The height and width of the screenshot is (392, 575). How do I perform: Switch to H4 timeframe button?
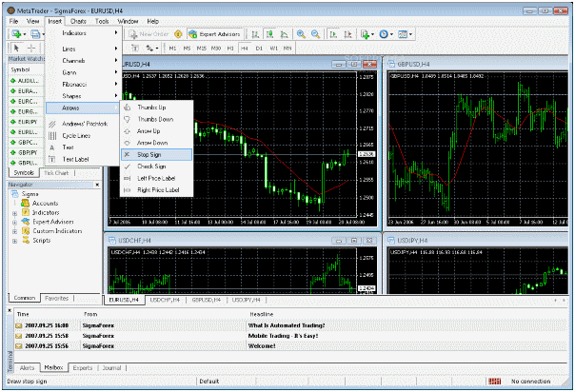click(x=245, y=48)
